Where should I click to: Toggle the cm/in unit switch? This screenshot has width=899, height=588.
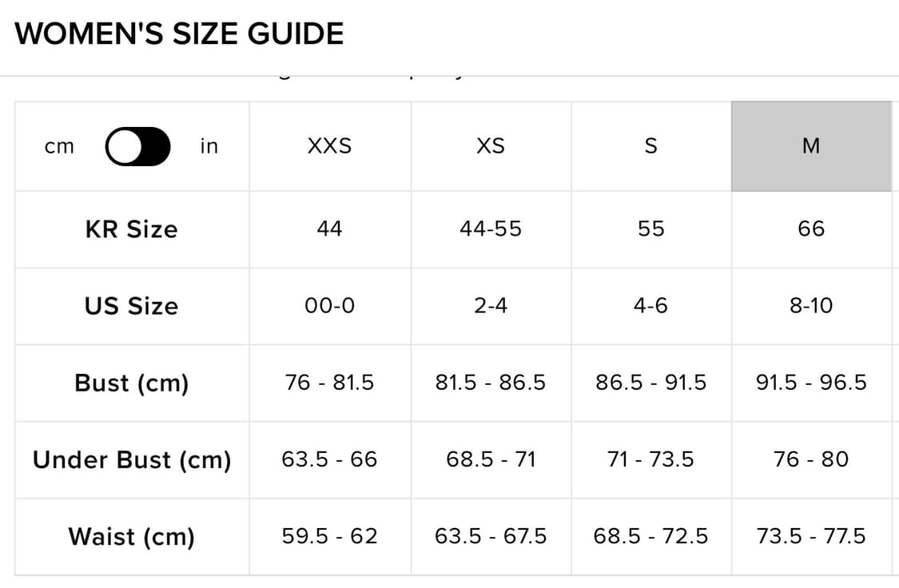pyautogui.click(x=137, y=146)
